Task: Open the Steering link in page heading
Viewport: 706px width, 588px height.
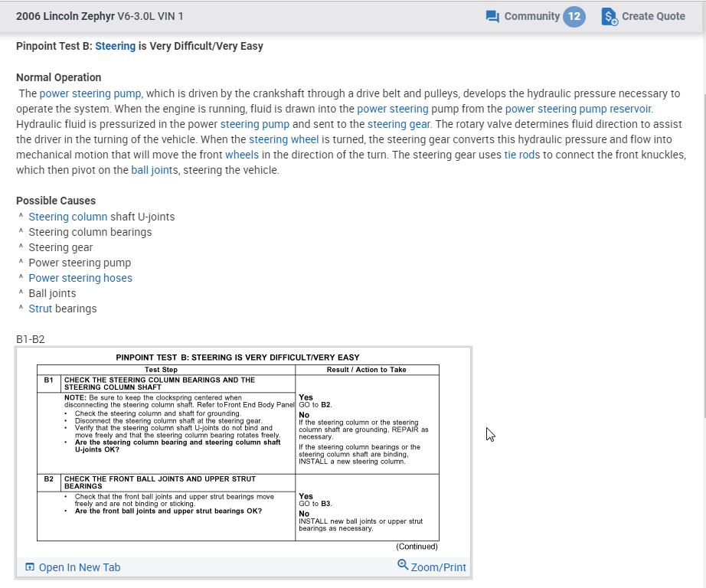Action: [116, 46]
